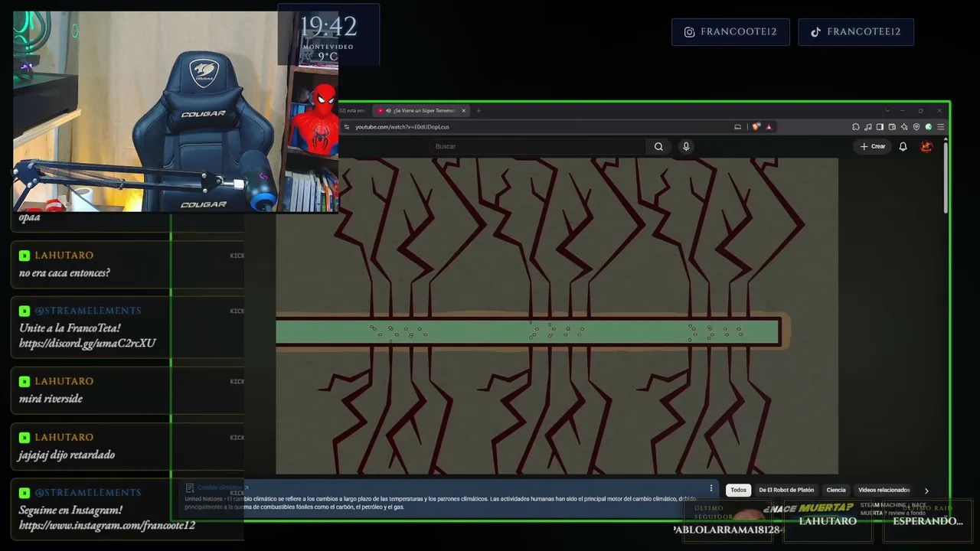Click the picture-in-picture icon in address bar
The width and height of the screenshot is (980, 551).
point(737,127)
